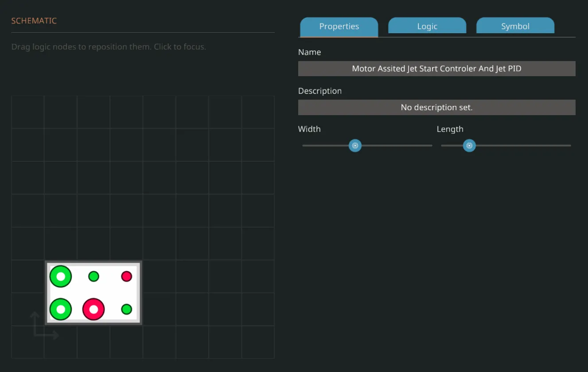The image size is (588, 372).
Task: Edit the 'No description set.' description field
Action: click(436, 107)
